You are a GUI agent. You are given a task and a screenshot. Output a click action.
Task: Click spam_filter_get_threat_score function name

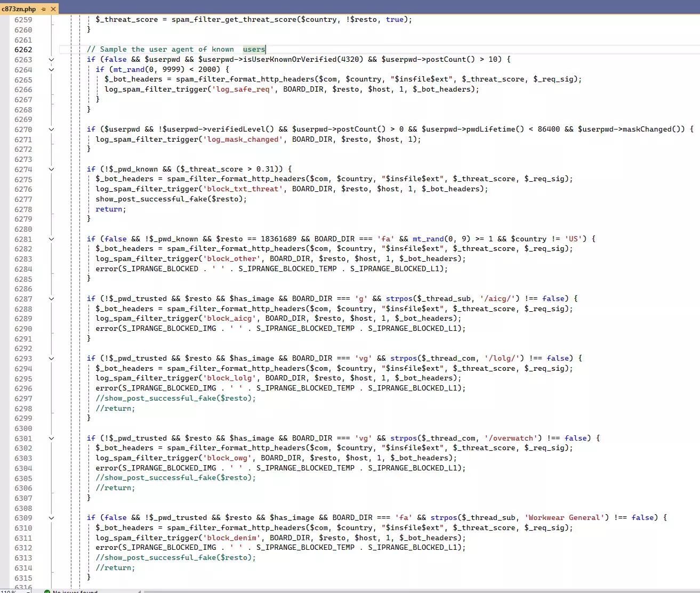(x=234, y=19)
